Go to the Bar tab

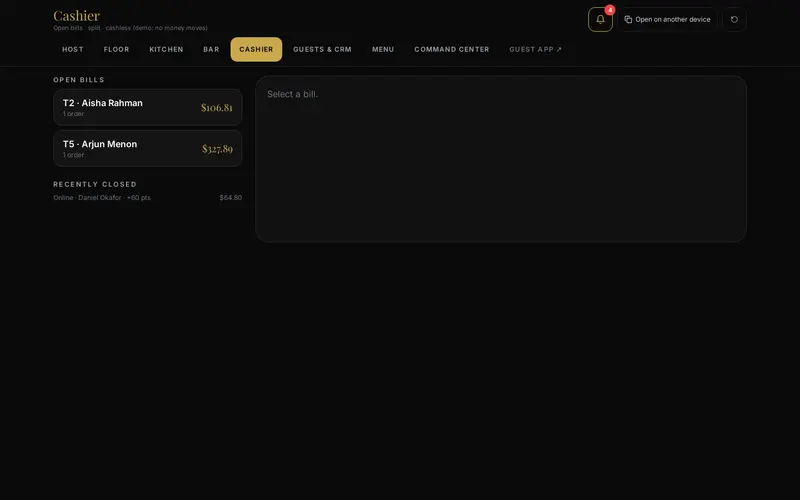coord(211,49)
